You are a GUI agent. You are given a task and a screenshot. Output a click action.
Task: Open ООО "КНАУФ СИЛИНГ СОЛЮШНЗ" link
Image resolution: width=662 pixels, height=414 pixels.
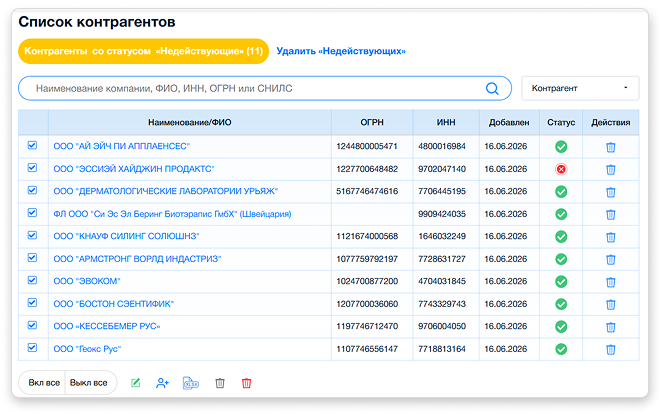coord(126,236)
